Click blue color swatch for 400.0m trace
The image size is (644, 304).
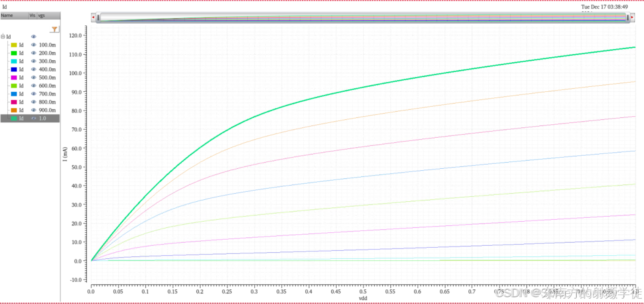coord(14,69)
